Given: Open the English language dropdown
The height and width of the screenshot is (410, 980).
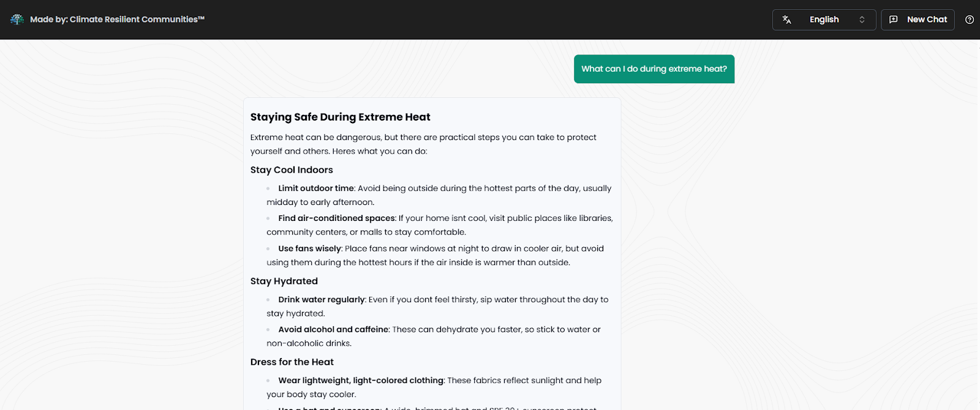Looking at the screenshot, I should (x=824, y=19).
